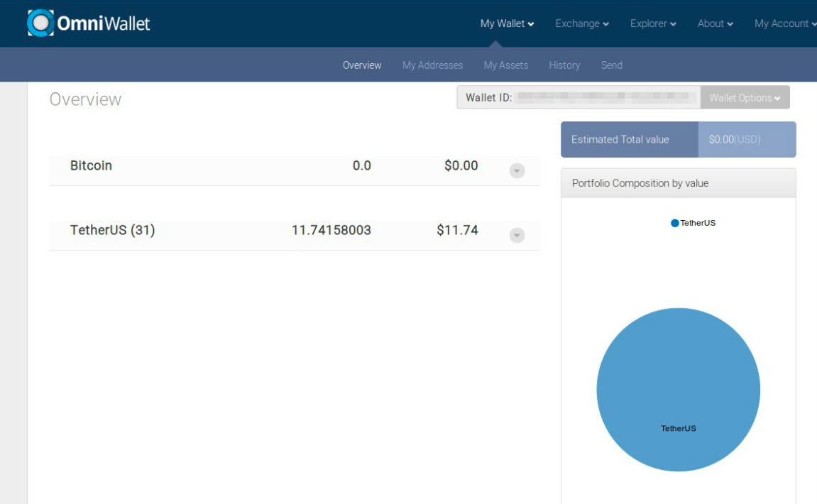Click the Bitcoin $0.00 value
The image size is (817, 504).
tap(461, 165)
